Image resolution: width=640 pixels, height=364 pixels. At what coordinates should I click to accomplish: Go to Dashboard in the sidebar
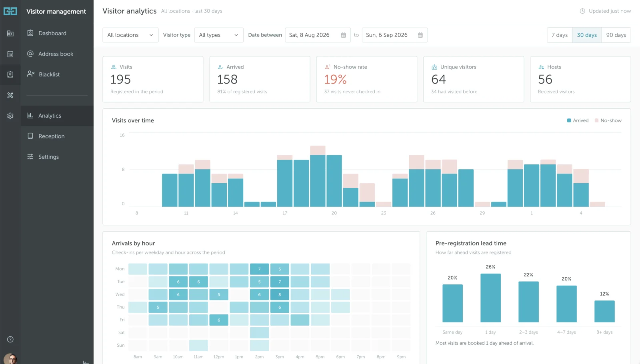coord(57,33)
